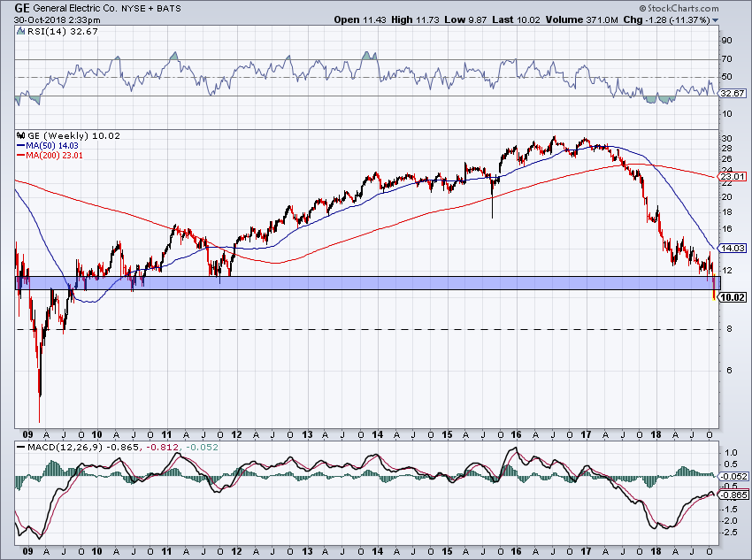Image resolution: width=752 pixels, height=560 pixels.
Task: Click the 30 price level on price axis
Action: pyautogui.click(x=726, y=139)
